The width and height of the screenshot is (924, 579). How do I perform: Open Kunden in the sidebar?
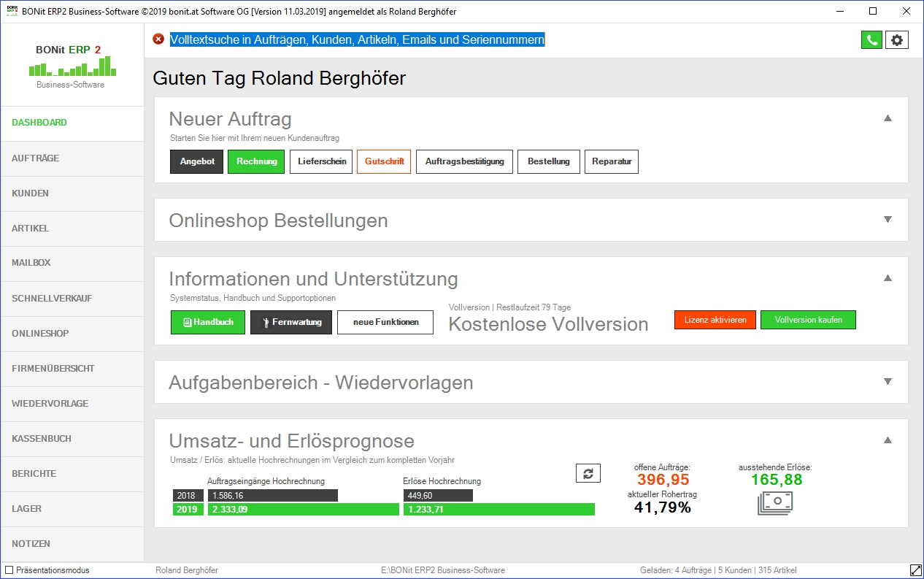[x=72, y=193]
